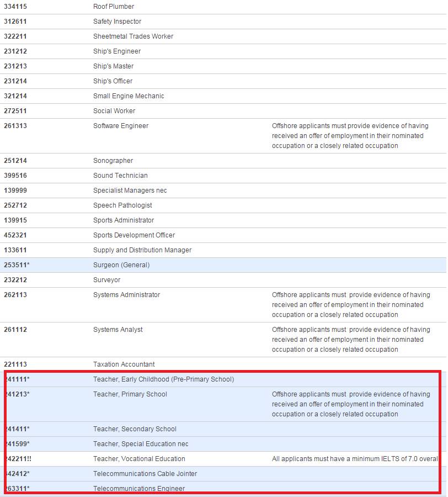This screenshot has height=497, width=448.
Task: Select the Sound Technician entry
Action: [120, 176]
